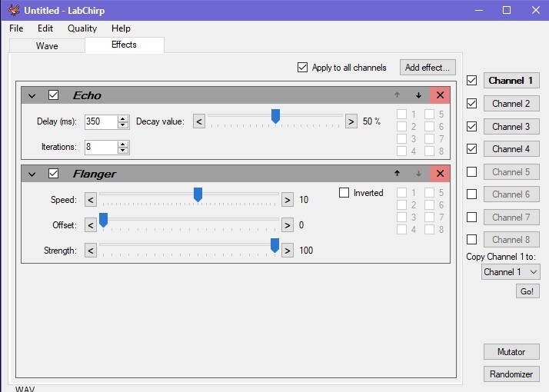Open the Mutator
Viewport: 549px width, 392px height.
point(511,352)
